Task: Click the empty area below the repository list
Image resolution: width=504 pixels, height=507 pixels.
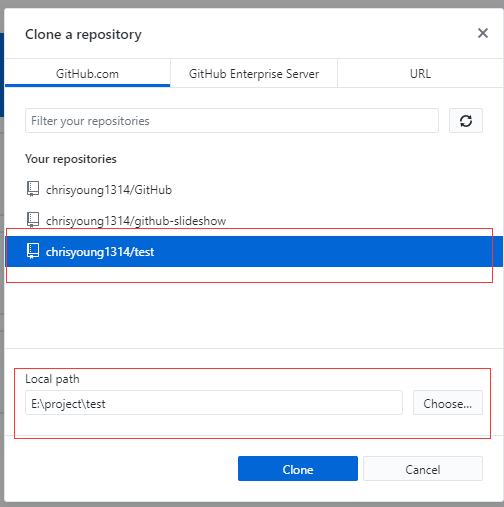Action: coord(253,308)
